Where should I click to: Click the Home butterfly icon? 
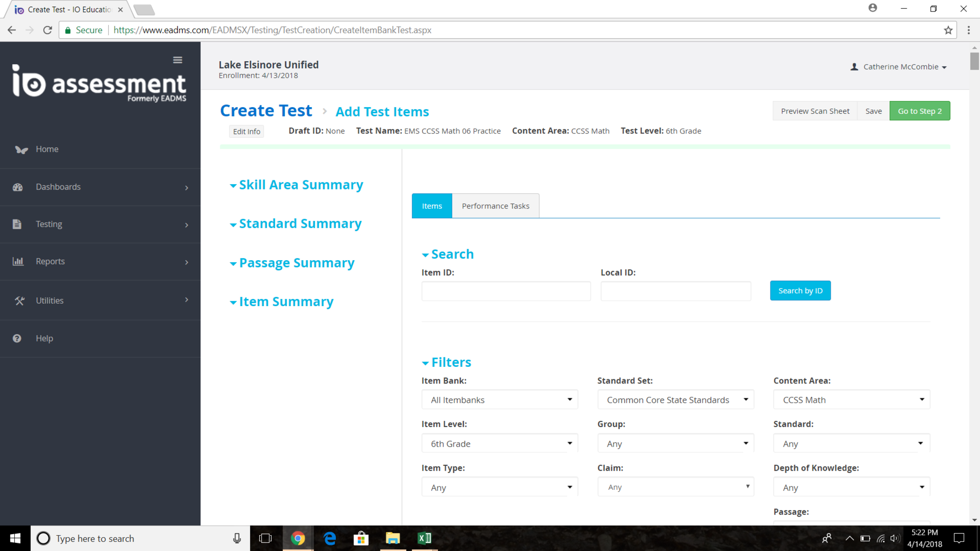[21, 149]
